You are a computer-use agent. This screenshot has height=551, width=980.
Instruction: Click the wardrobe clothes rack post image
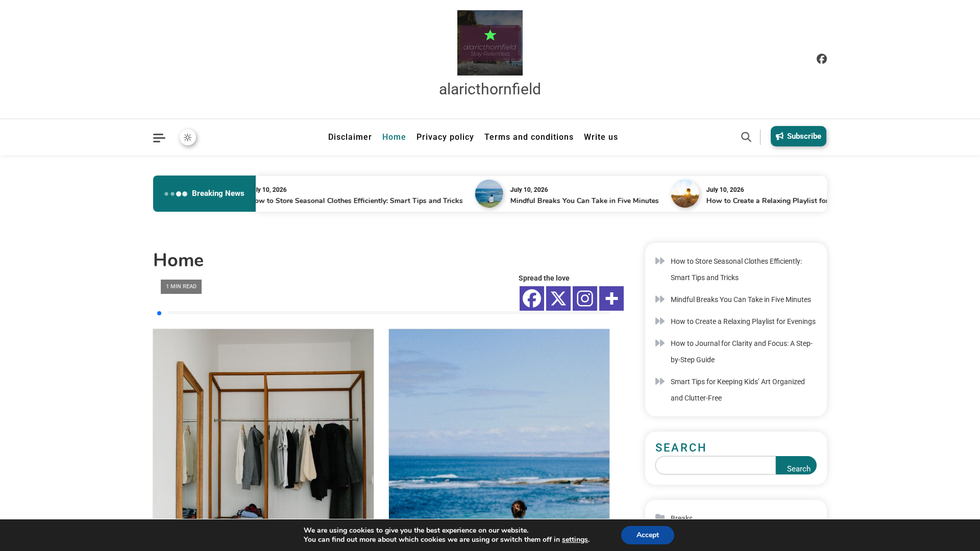click(263, 424)
